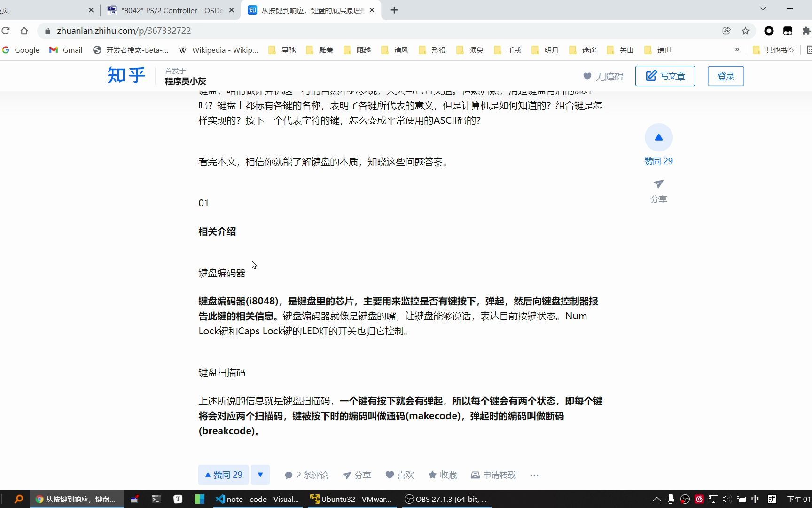Click the NetEase music red tray icon
The width and height of the screenshot is (812, 508).
tap(699, 499)
